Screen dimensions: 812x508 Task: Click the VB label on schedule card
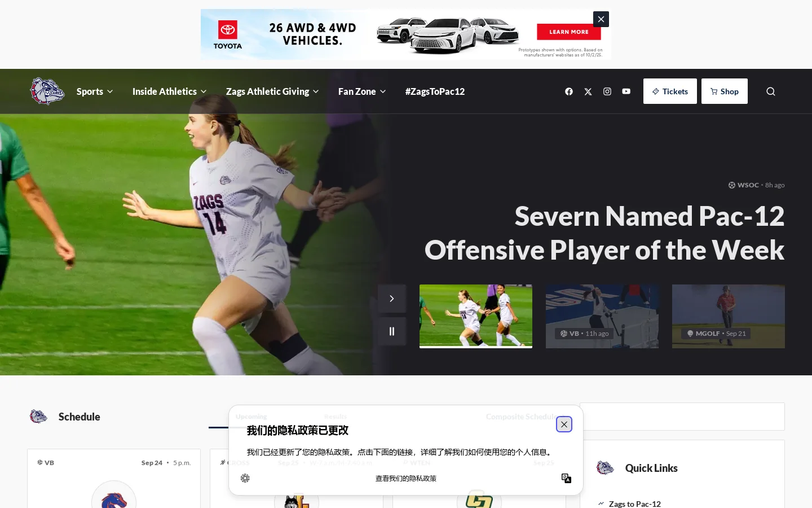(46, 463)
